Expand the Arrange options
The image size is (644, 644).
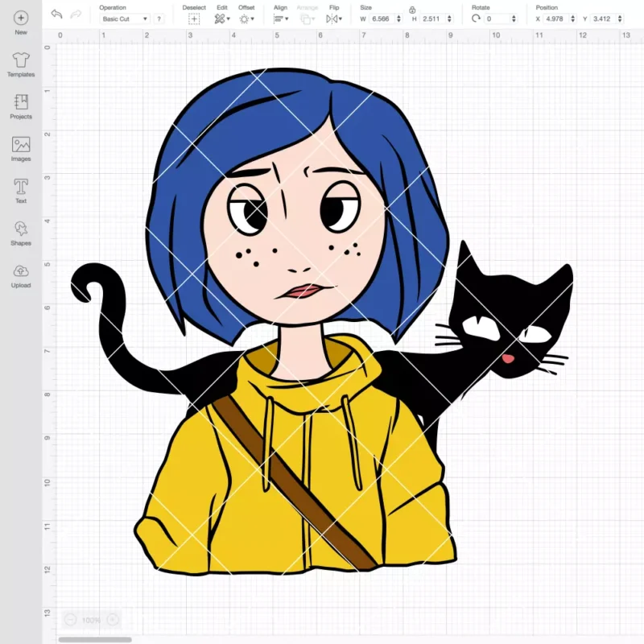click(308, 19)
